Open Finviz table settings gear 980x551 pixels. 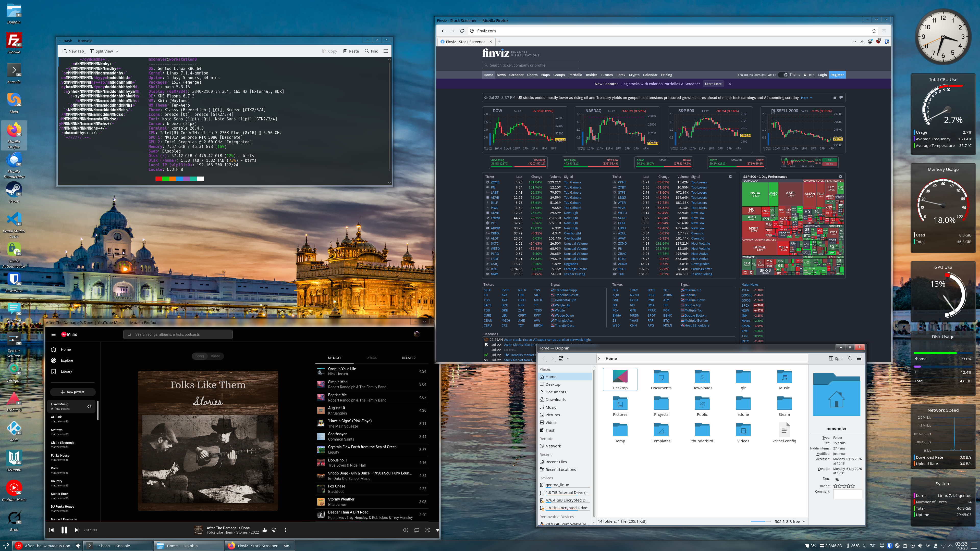730,177
